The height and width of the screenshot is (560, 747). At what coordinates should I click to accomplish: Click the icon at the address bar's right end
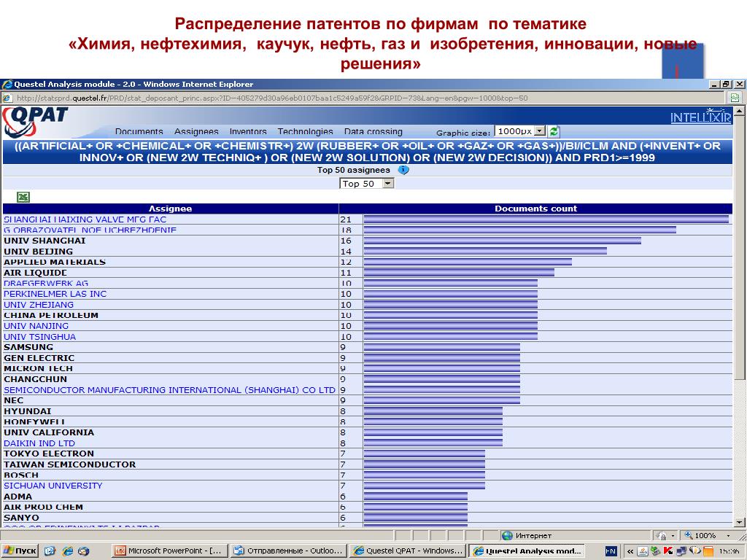point(735,98)
